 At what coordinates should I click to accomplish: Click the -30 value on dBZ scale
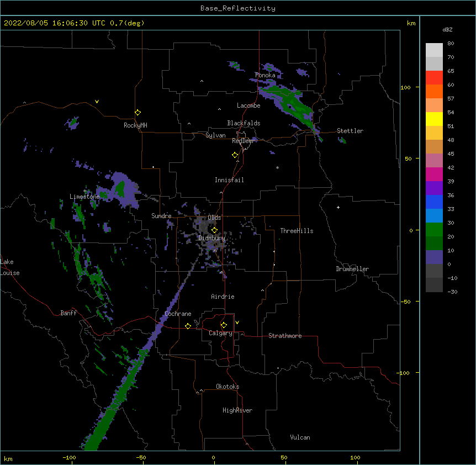pyautogui.click(x=452, y=292)
